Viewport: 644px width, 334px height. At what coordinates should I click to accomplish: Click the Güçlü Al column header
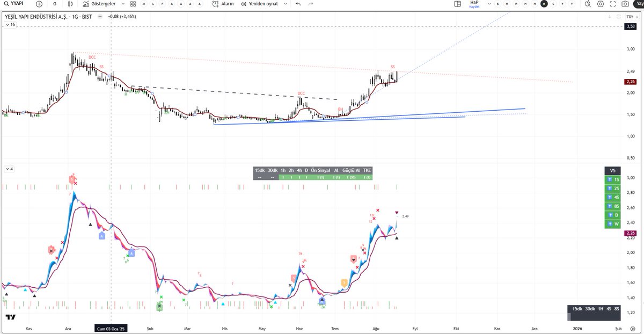click(352, 170)
